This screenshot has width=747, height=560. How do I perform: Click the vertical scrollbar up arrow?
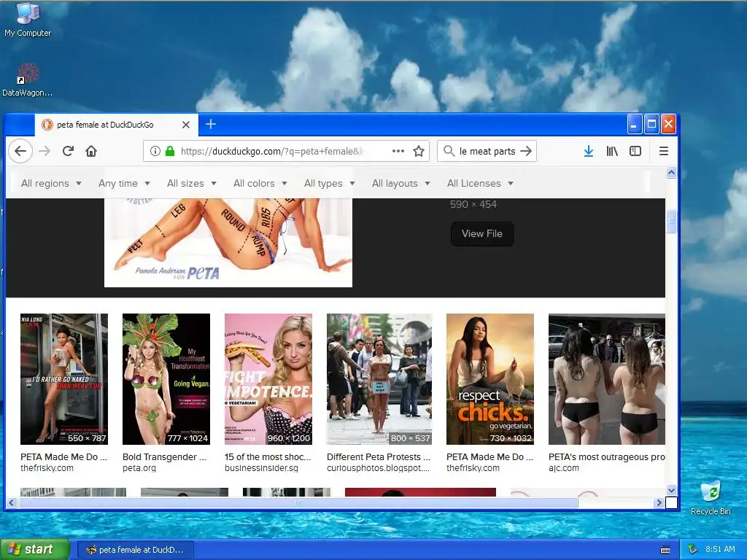click(671, 172)
